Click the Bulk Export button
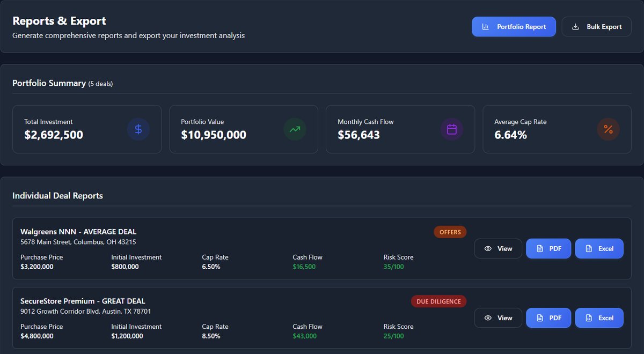644x354 pixels. tap(596, 26)
